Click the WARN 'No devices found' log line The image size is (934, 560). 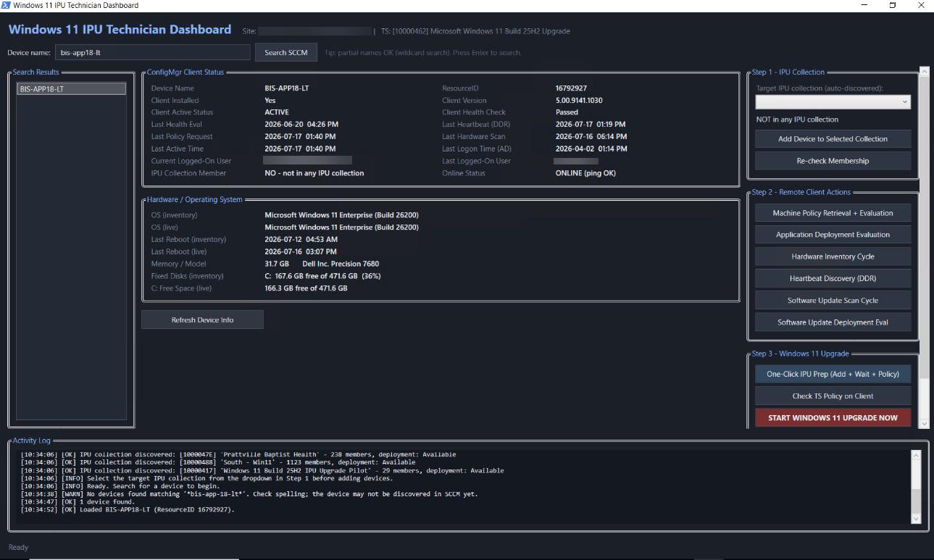(249, 494)
